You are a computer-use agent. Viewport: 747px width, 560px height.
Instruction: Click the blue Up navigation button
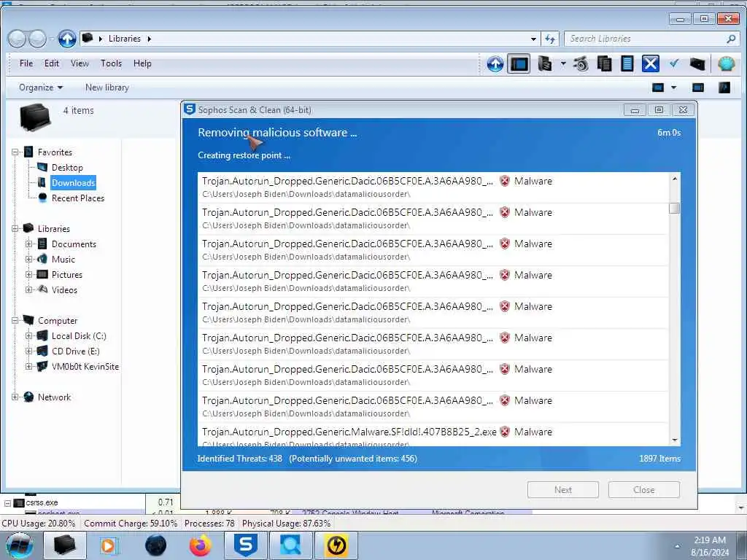(67, 39)
